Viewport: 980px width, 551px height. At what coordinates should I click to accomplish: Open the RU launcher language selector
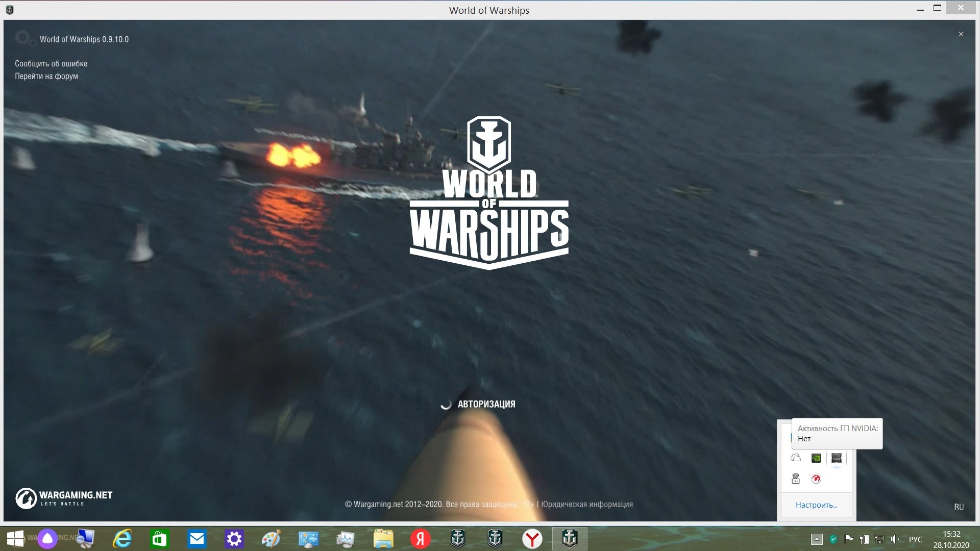point(959,507)
